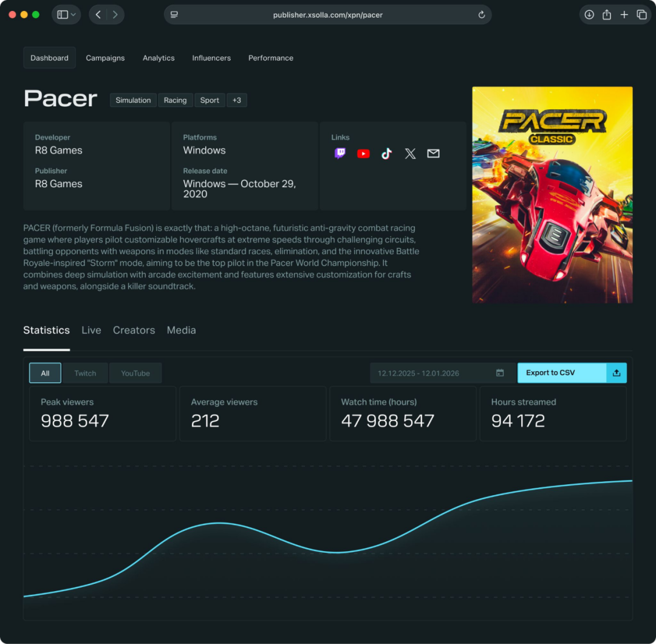Screen dimensions: 656x644
Task: Click the email envelope link icon
Action: 433,154
